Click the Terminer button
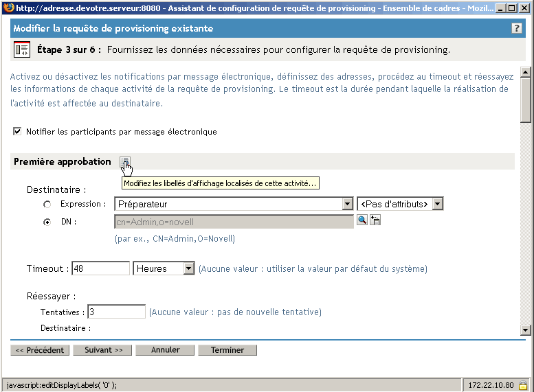The width and height of the screenshot is (534, 392). point(227,350)
